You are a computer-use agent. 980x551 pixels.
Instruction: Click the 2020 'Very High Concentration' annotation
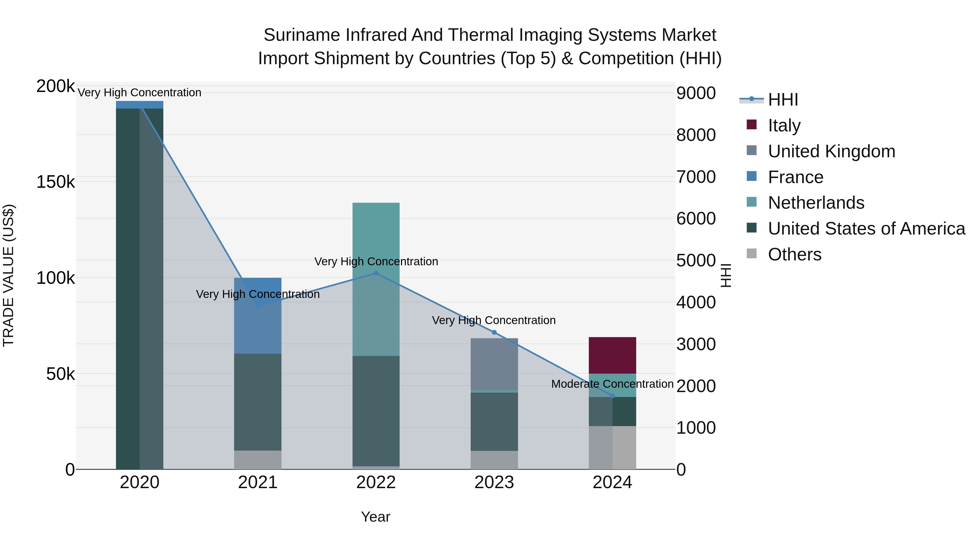140,93
